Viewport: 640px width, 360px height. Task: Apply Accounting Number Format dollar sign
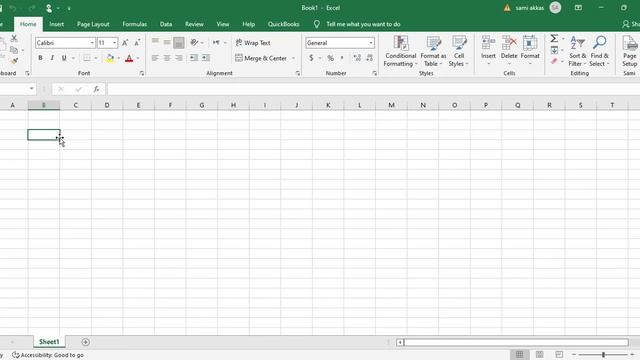311,58
